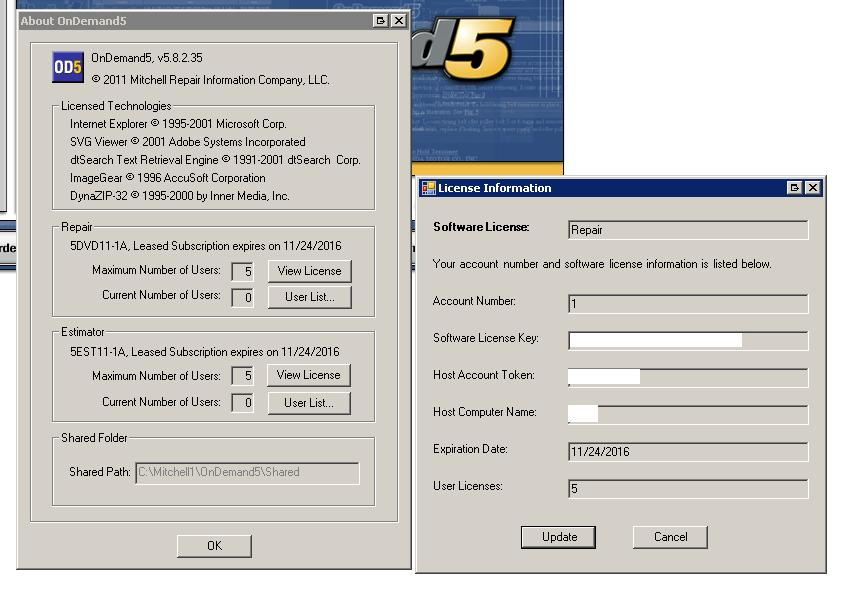This screenshot has height=597, width=841.
Task: Open View License for Repair subscription
Action: tap(309, 271)
